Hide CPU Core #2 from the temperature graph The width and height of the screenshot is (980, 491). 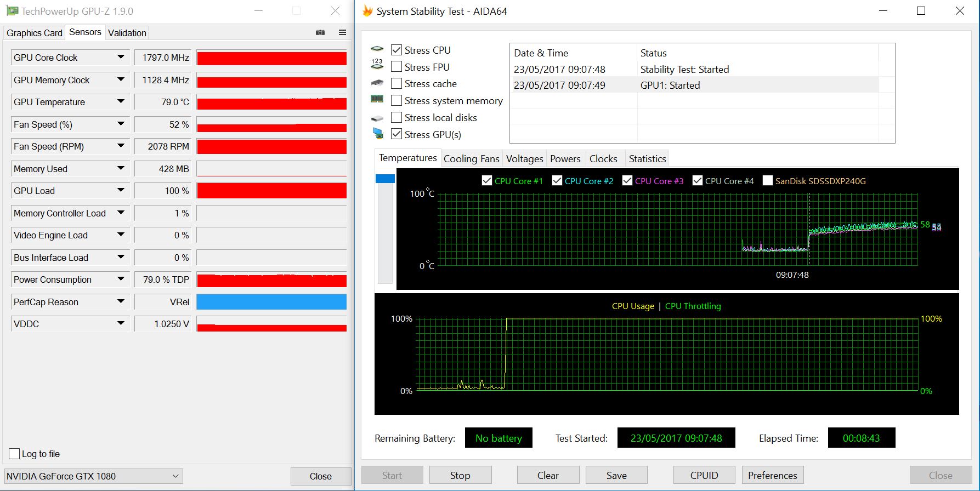click(557, 181)
